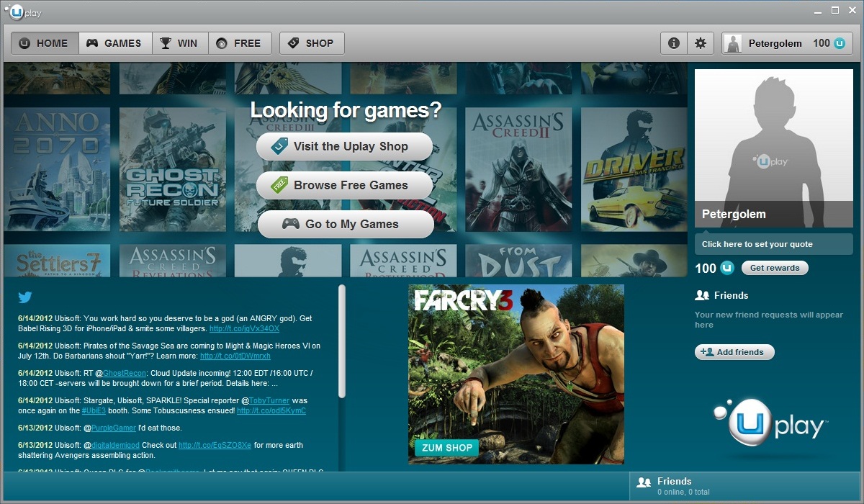This screenshot has height=504, width=864.
Task: Open the Assassin's Creed Revelations cover
Action: coord(173,261)
